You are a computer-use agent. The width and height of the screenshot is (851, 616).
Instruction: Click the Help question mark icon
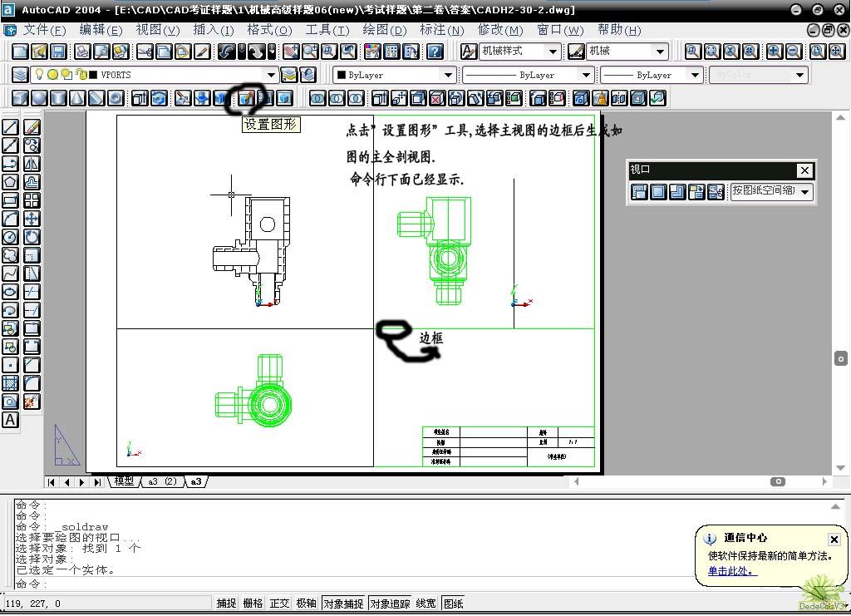click(x=435, y=52)
